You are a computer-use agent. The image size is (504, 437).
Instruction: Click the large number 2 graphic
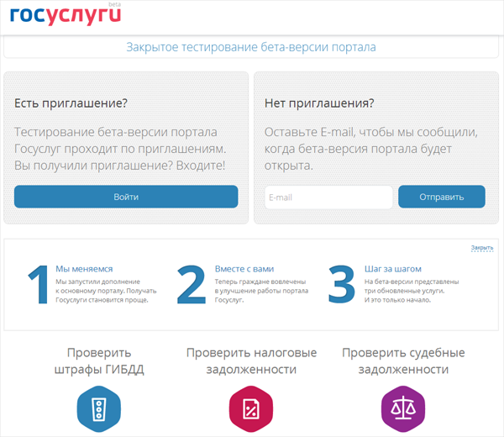coord(192,286)
